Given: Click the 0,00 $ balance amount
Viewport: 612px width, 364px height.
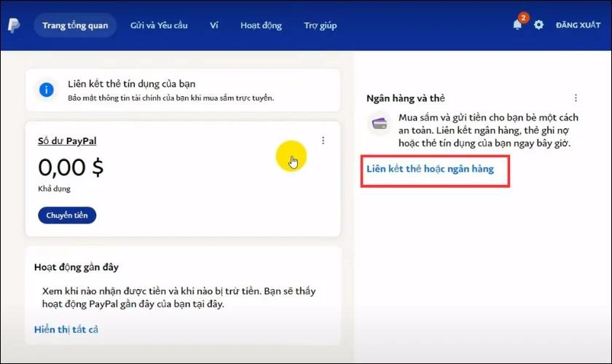Looking at the screenshot, I should click(x=71, y=167).
